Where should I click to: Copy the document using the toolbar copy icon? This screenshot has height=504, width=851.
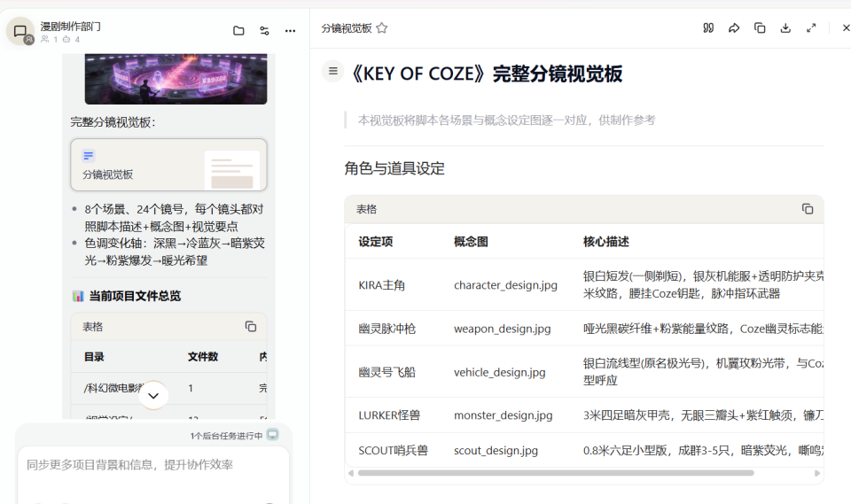(760, 28)
